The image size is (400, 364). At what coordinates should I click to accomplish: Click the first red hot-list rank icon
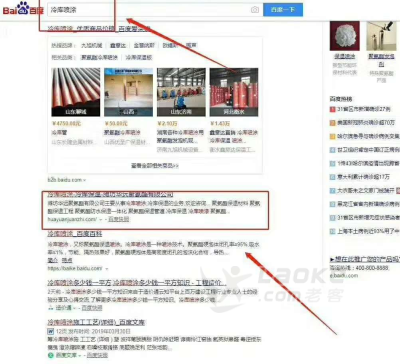(332, 109)
